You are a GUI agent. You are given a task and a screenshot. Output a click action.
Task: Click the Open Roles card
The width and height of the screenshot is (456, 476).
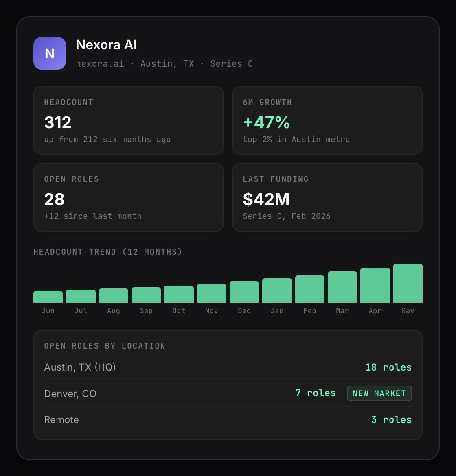pyautogui.click(x=129, y=198)
